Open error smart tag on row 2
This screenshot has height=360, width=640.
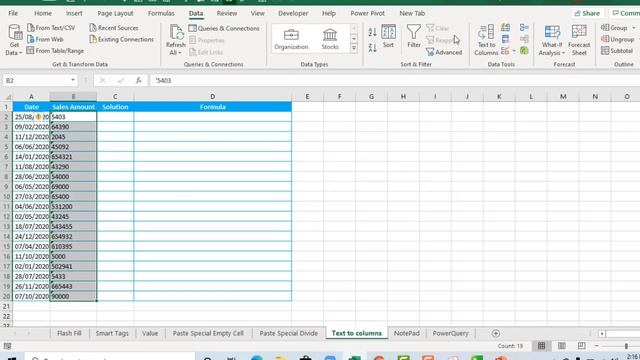38,117
